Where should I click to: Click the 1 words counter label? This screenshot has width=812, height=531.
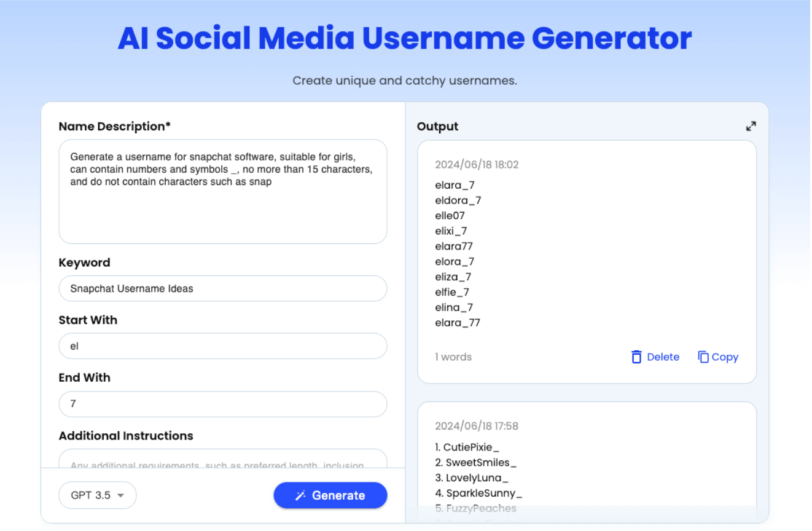click(x=453, y=356)
